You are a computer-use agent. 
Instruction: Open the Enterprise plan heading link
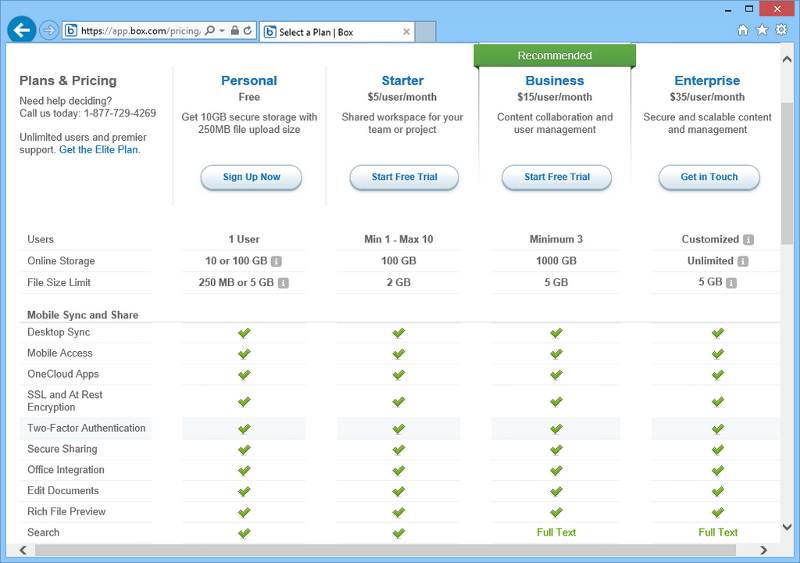tap(707, 81)
